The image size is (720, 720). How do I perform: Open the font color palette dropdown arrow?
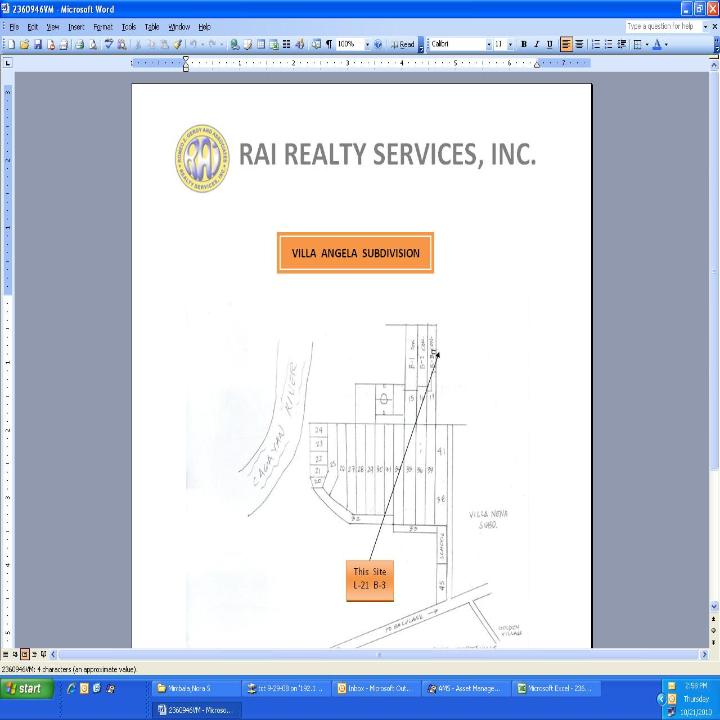(x=666, y=45)
